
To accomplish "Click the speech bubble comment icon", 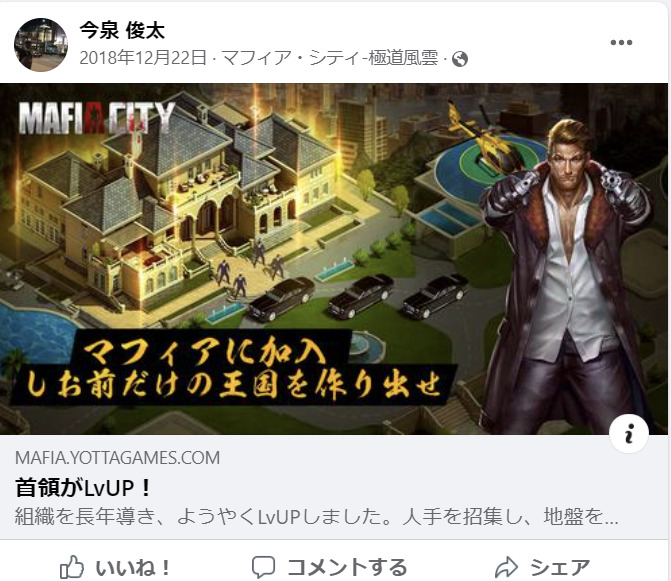I will pos(263,567).
